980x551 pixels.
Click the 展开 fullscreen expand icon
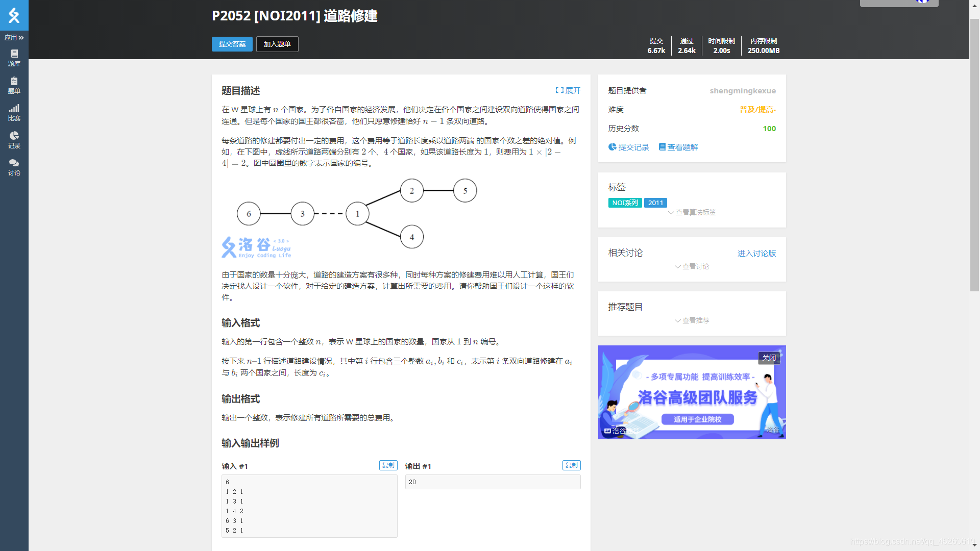(x=559, y=90)
